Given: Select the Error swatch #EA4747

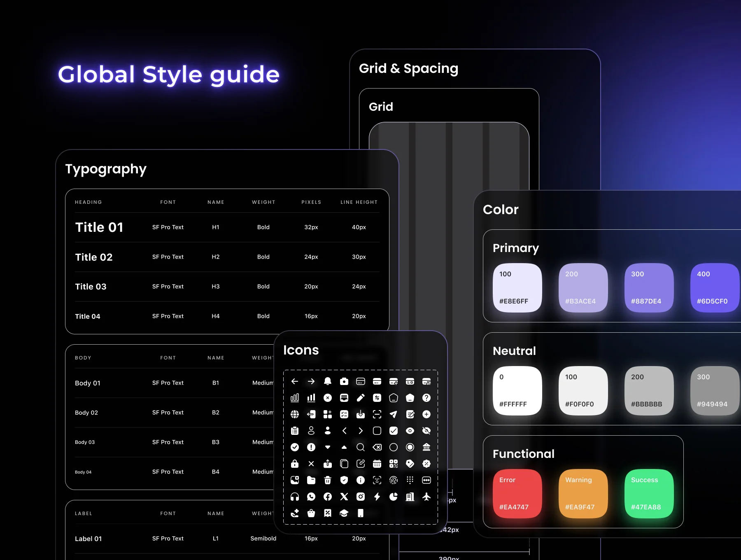Looking at the screenshot, I should [517, 494].
